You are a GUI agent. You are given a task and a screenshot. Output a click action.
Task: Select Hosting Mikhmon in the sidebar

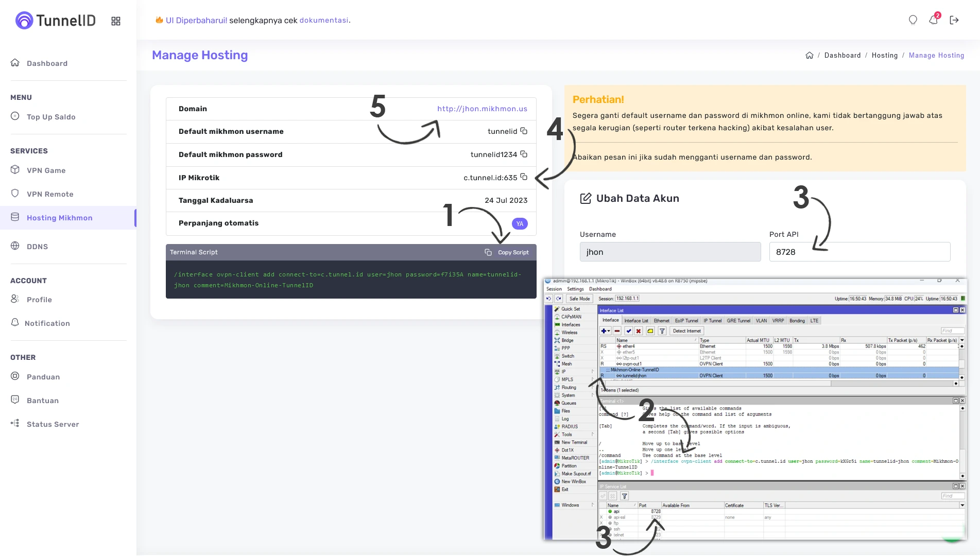68,218
